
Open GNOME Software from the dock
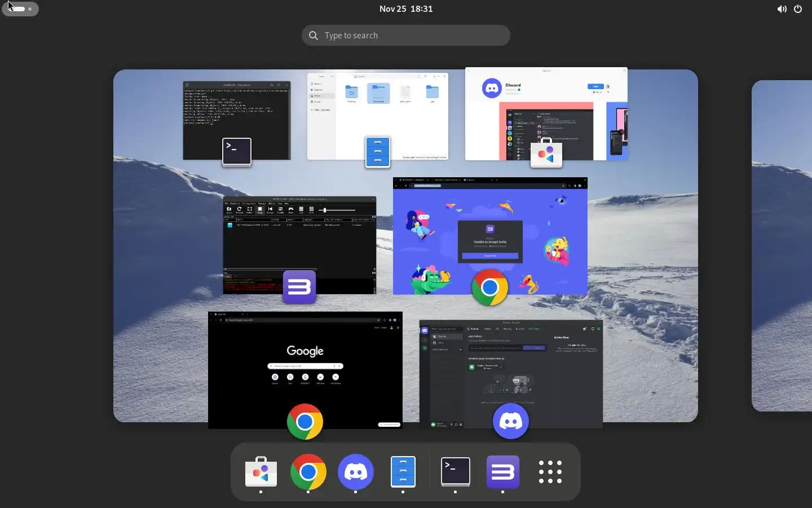pyautogui.click(x=261, y=472)
